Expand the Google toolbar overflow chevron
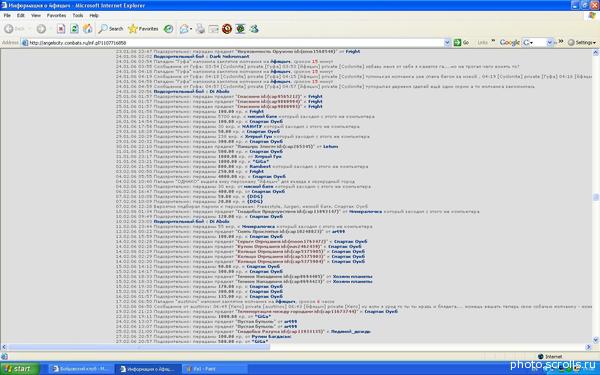The width and height of the screenshot is (600, 375). pyautogui.click(x=561, y=41)
